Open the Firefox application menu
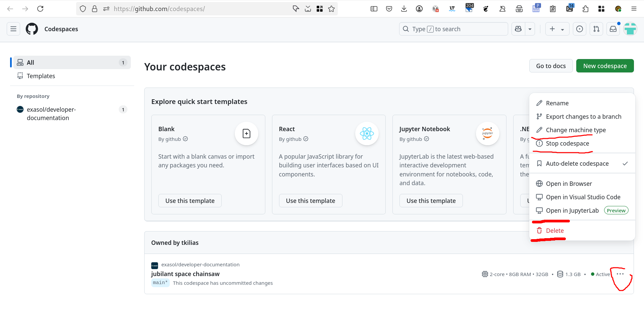Image resolution: width=644 pixels, height=318 pixels. 634,9
